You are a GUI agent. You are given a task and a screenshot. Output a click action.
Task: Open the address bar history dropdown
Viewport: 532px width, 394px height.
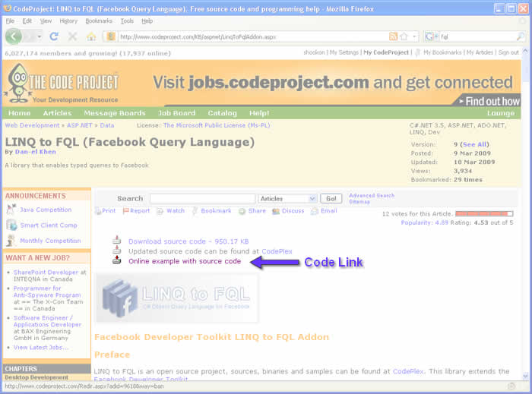(414, 36)
